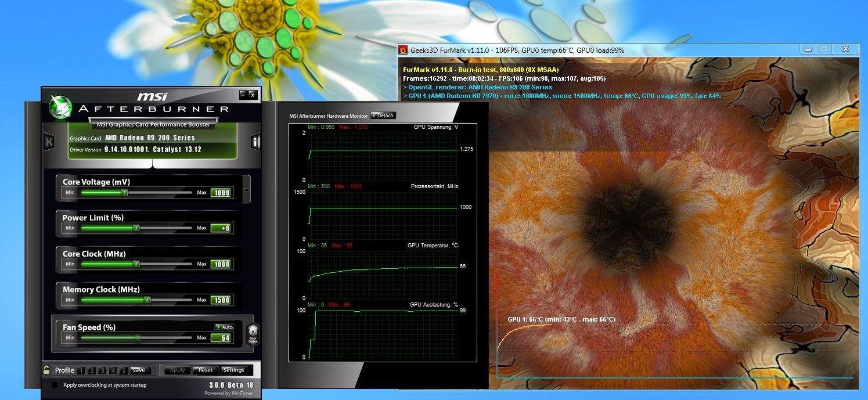The image size is (868, 400).
Task: Click the Reset button
Action: click(x=206, y=370)
